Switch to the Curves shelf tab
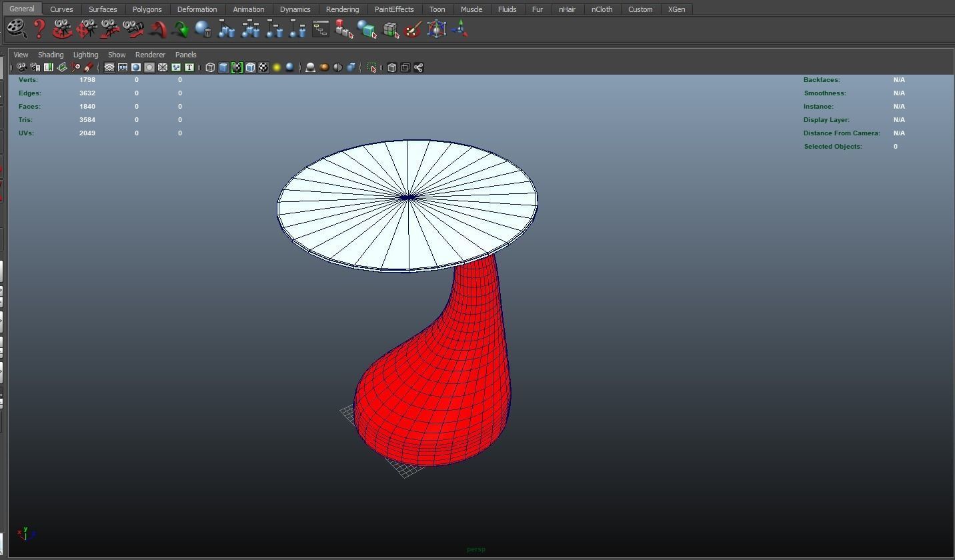The height and width of the screenshot is (560, 955). pyautogui.click(x=61, y=9)
